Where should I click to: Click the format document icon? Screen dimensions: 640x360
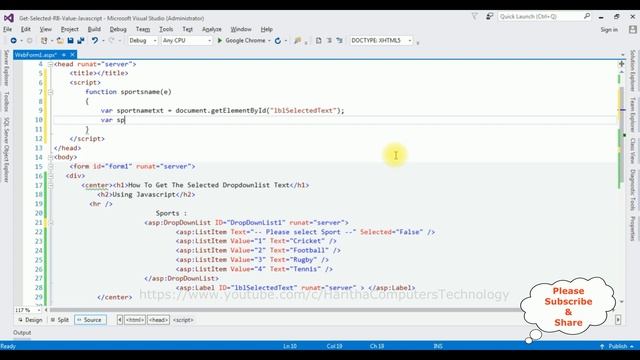pos(319,40)
